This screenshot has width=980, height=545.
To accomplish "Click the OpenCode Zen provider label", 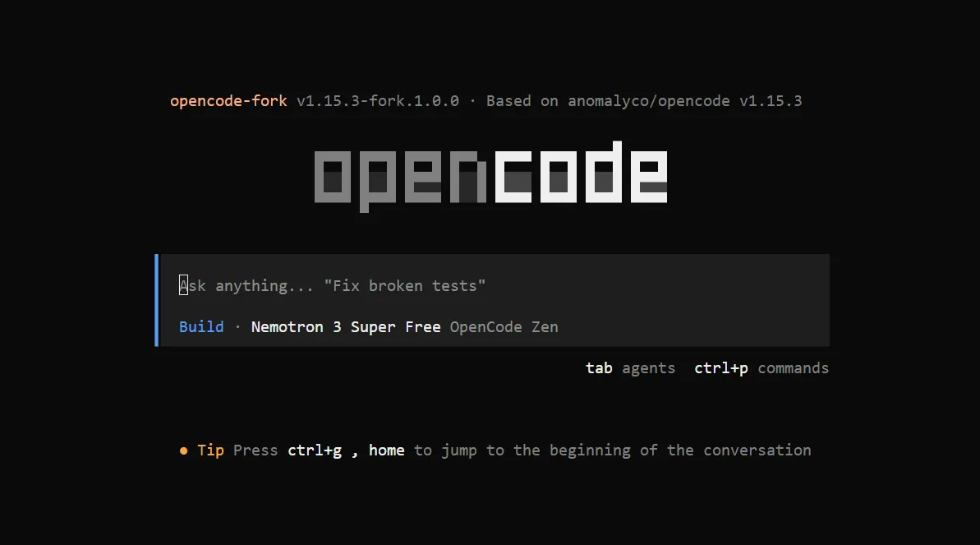I will 504,327.
